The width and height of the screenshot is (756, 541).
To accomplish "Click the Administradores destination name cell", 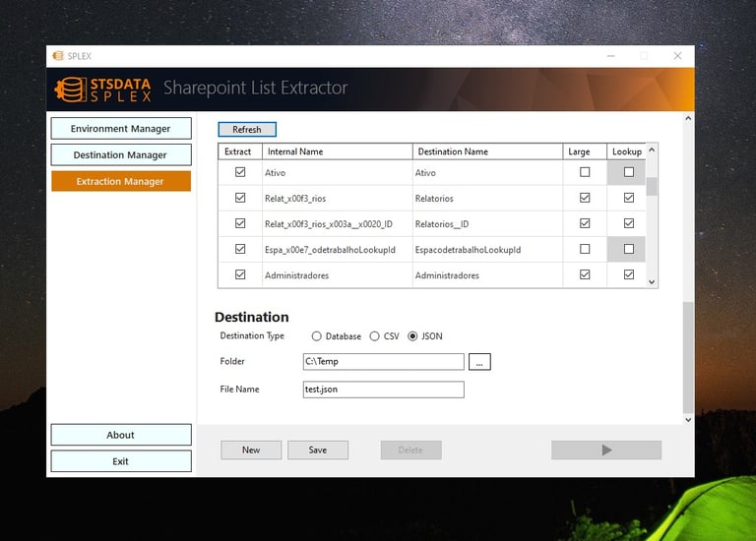I will 487,275.
